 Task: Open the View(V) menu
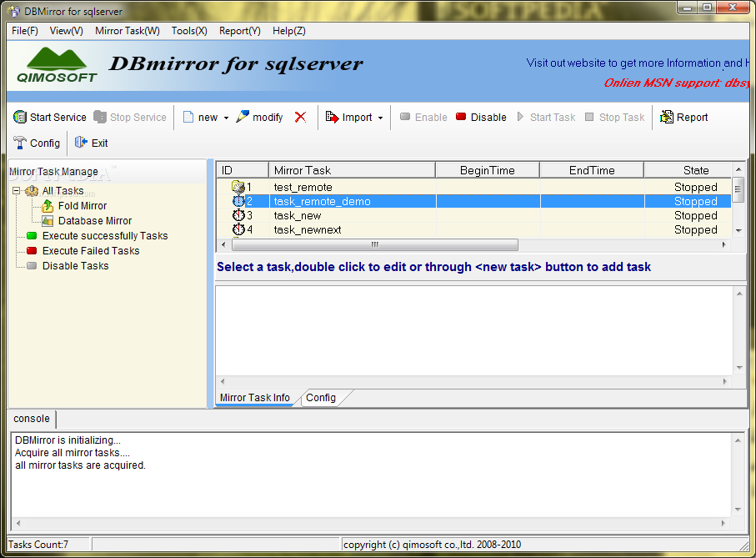pos(66,31)
